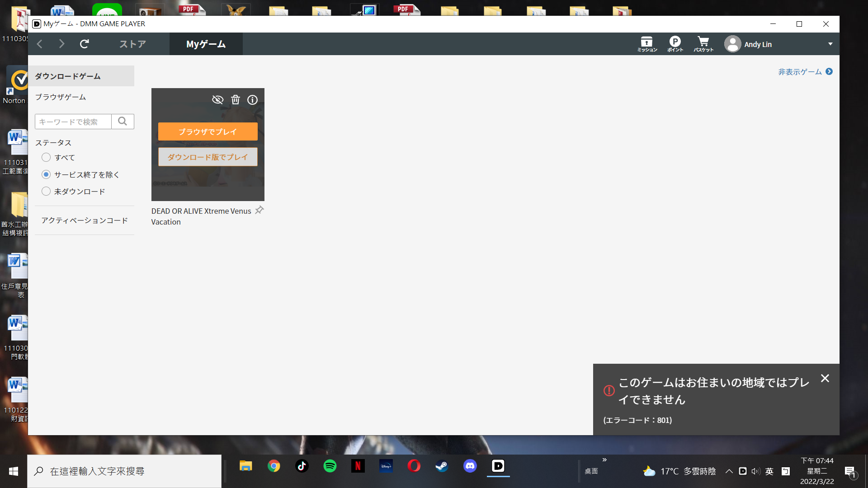
Task: Click the Norton desktop shortcut
Action: point(16,86)
